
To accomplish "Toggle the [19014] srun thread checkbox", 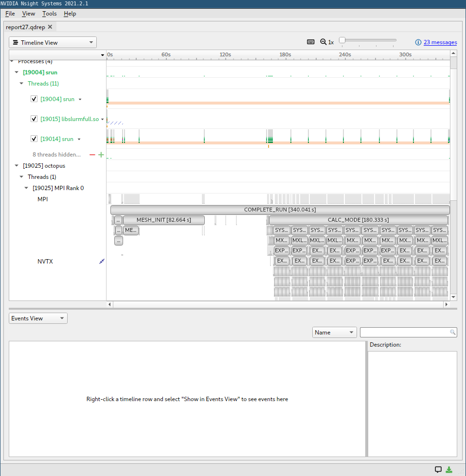I will pyautogui.click(x=34, y=139).
